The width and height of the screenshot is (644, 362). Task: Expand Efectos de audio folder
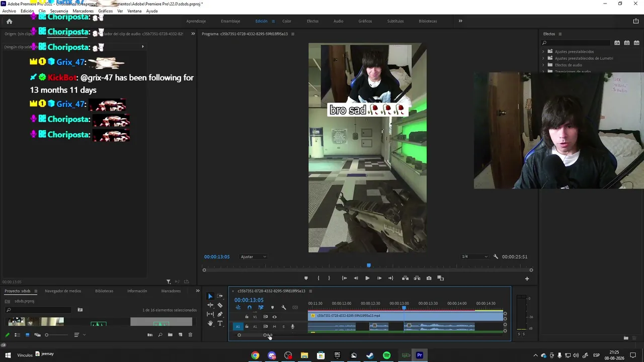[543, 65]
